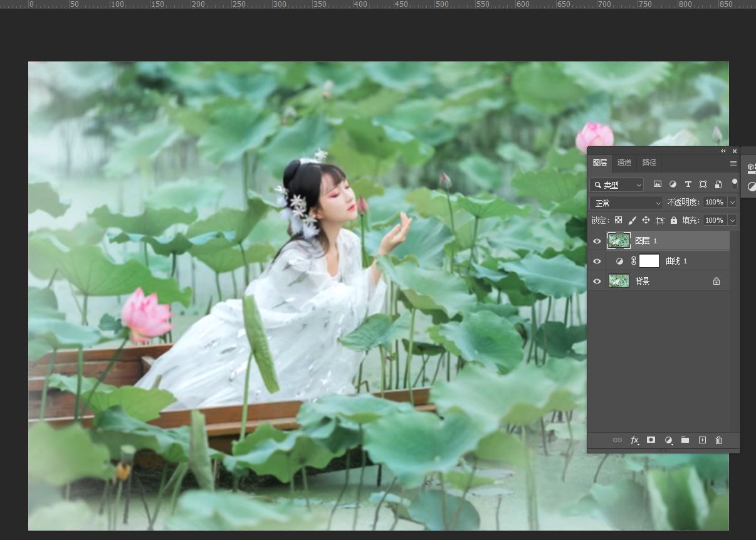Filter layers by pixel layer icon
Image resolution: width=756 pixels, height=540 pixels.
(658, 184)
